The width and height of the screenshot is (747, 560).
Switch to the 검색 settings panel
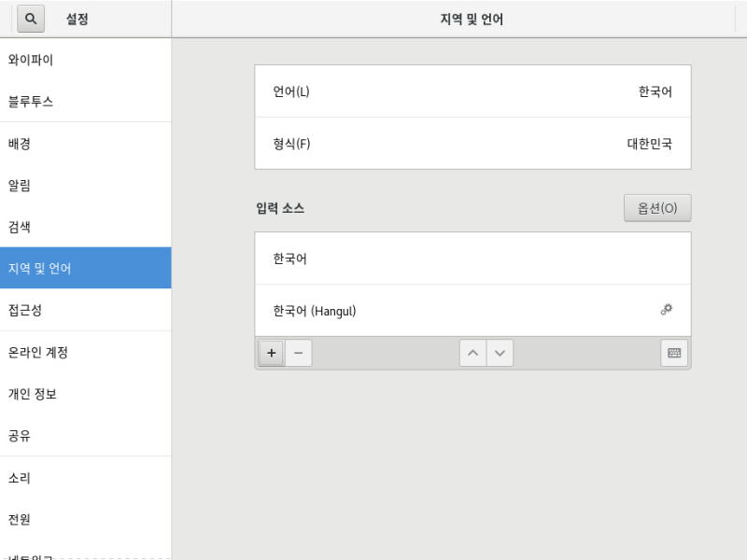tap(86, 226)
